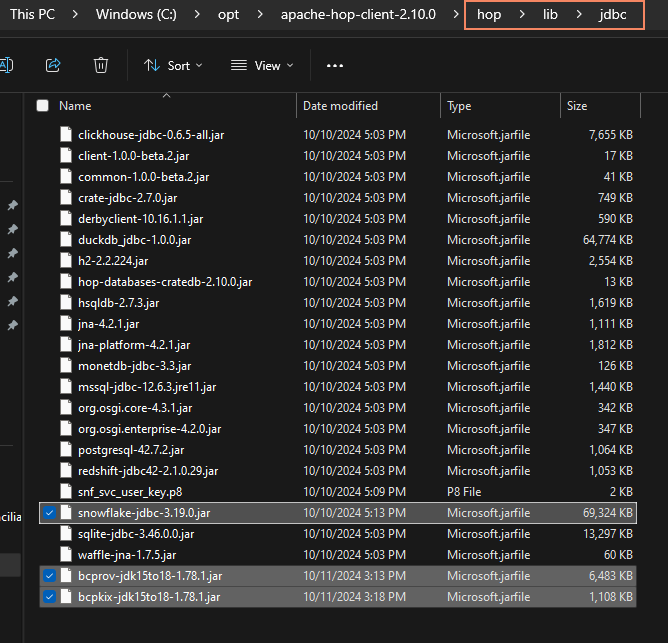Click the file icon of duckdb_jdbc-1.0.0.jar

[x=66, y=240]
